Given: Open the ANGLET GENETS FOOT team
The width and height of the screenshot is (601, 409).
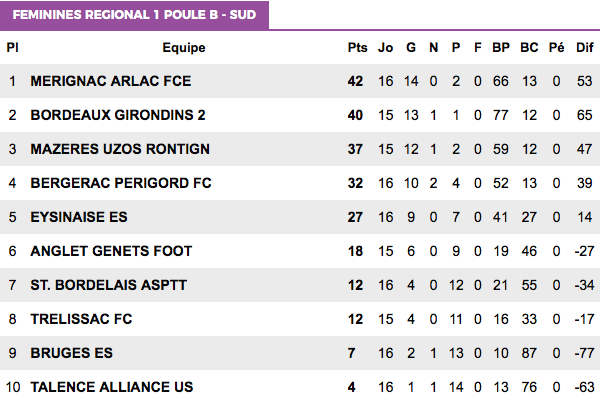Looking at the screenshot, I should 111,251.
